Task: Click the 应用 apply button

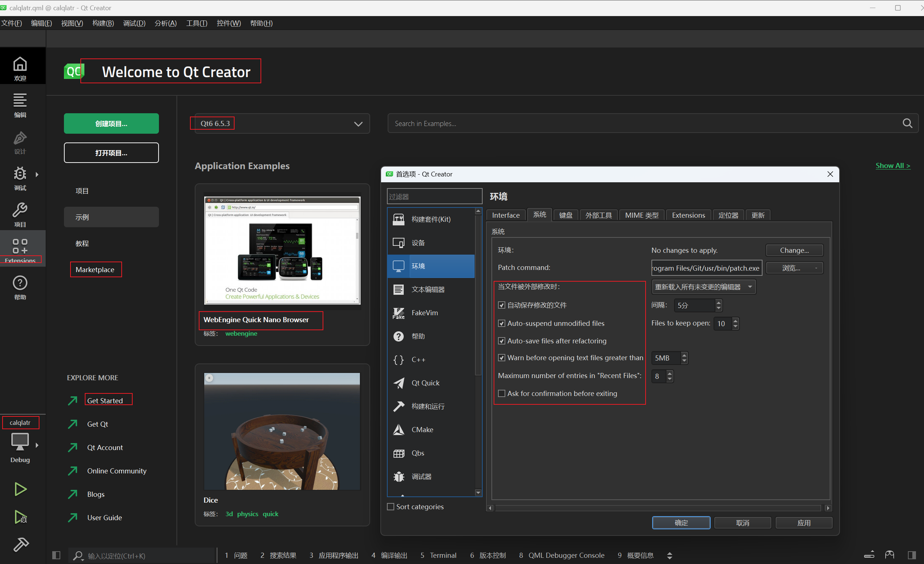Action: click(804, 523)
